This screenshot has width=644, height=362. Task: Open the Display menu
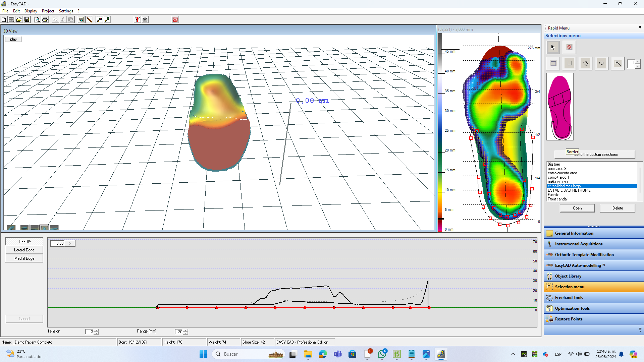tap(31, 11)
